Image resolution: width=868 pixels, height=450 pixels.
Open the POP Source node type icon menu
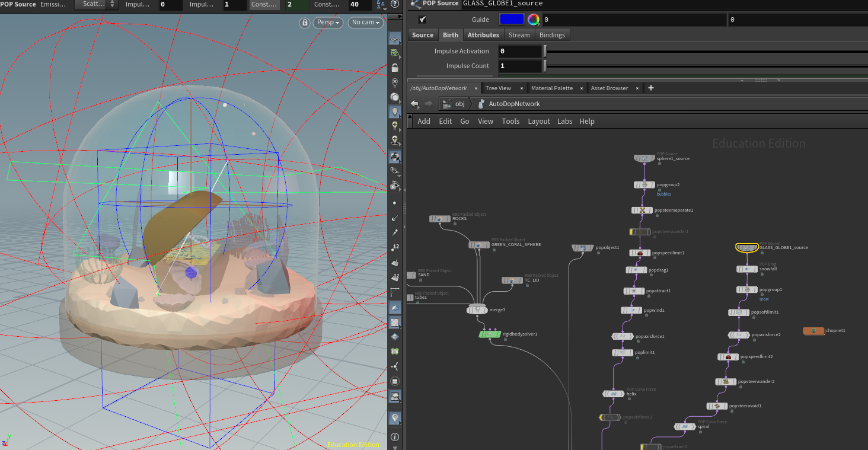414,4
